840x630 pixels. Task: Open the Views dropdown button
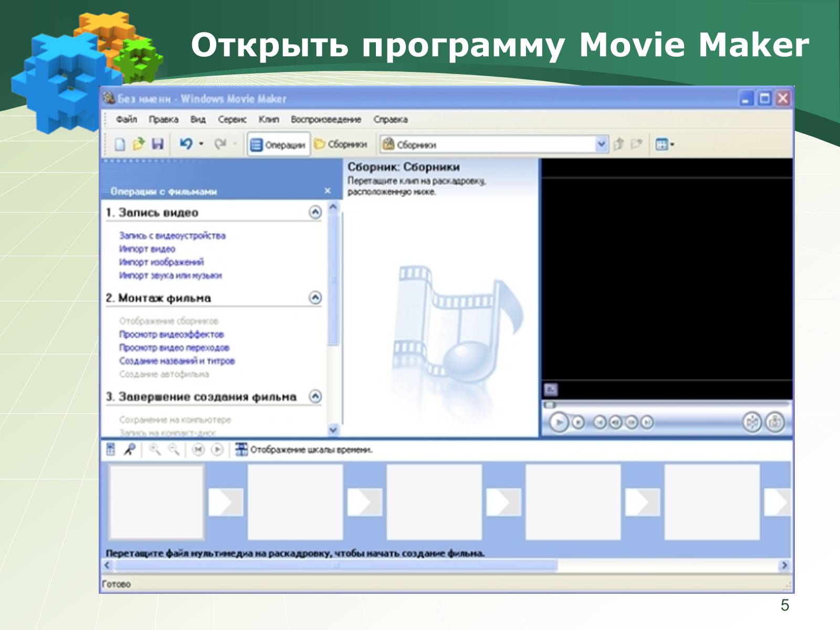click(x=665, y=144)
